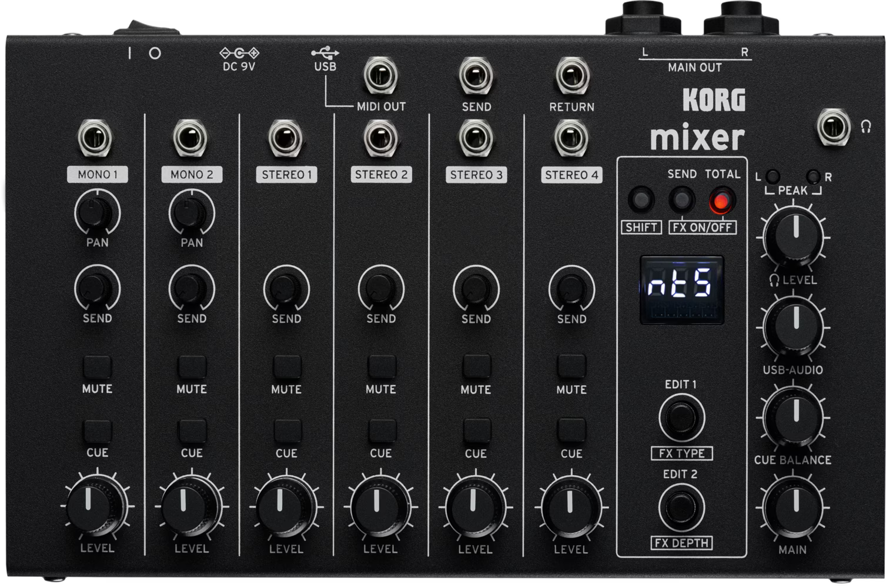The height and width of the screenshot is (588, 886).
Task: Click the headphone icon beside the jack
Action: point(865,126)
